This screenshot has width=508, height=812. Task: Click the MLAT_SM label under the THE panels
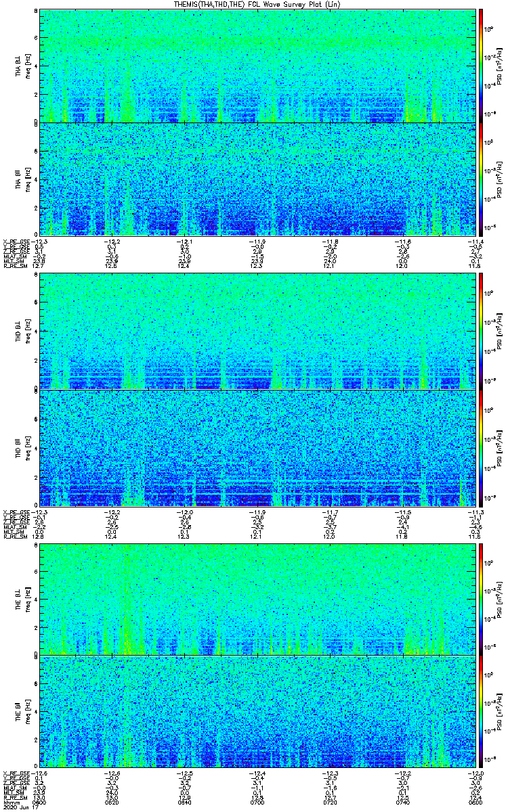(14, 788)
